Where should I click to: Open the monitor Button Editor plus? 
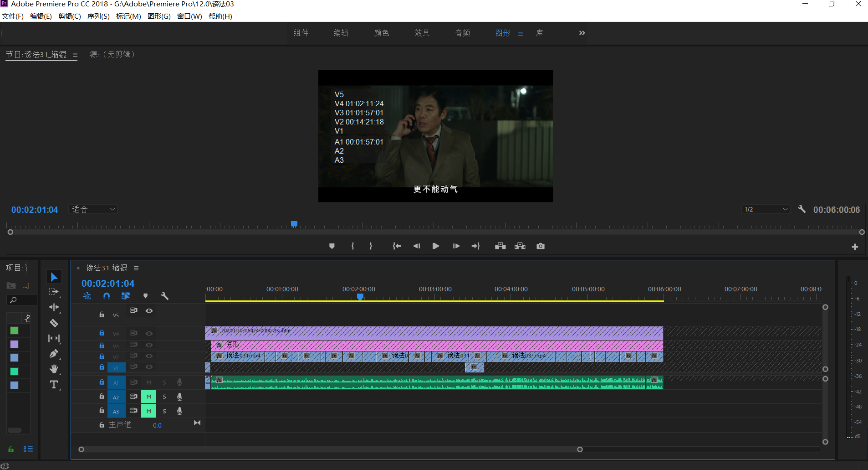[855, 247]
